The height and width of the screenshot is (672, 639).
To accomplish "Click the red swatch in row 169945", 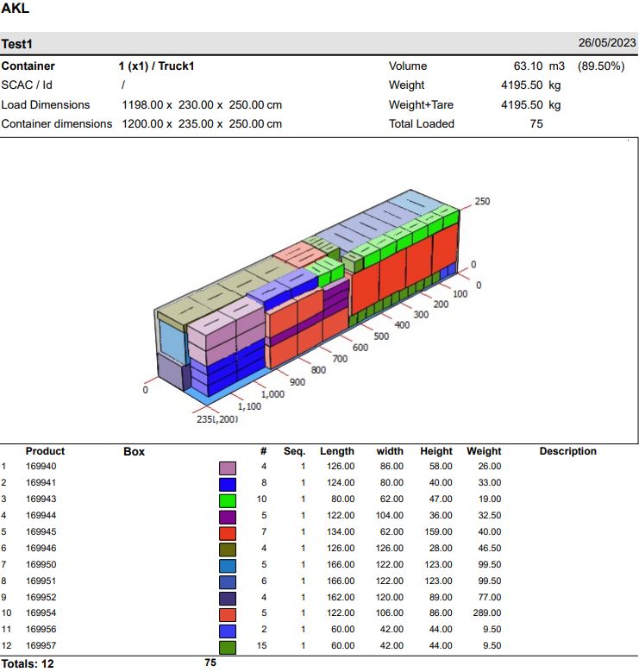I will 228,532.
